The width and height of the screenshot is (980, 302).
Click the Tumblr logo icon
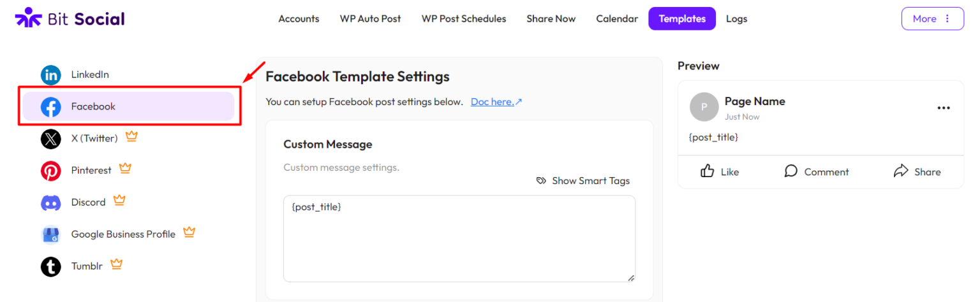click(x=51, y=266)
